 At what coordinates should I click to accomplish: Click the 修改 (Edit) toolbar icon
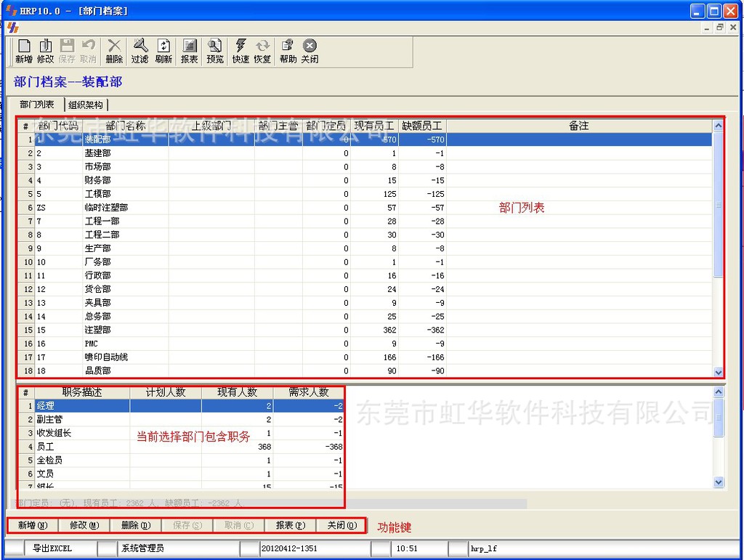click(45, 51)
